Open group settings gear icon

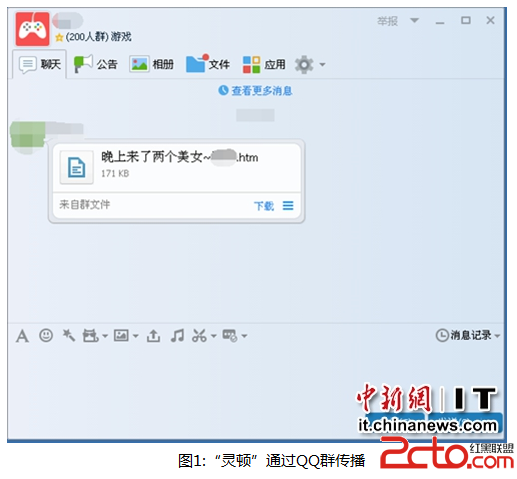click(x=304, y=64)
